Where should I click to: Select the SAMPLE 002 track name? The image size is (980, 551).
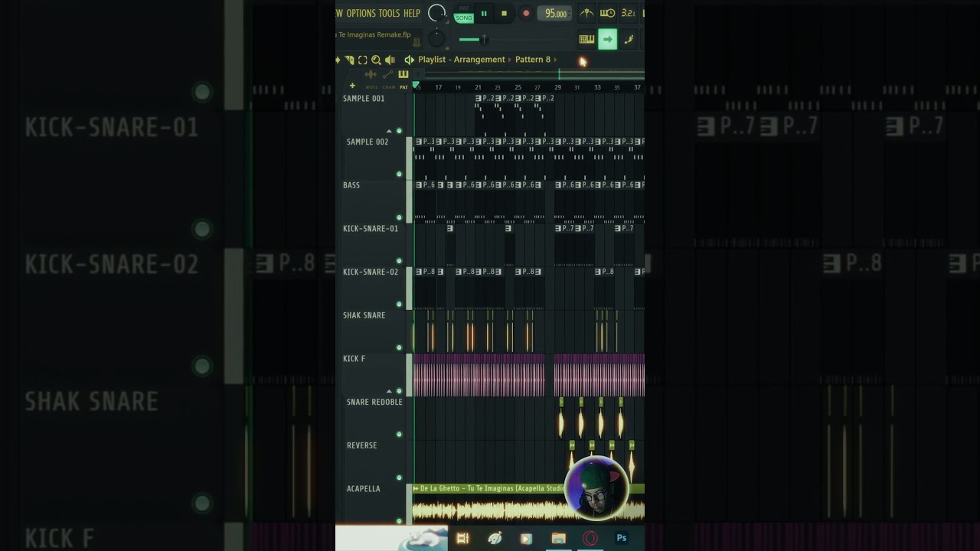tap(367, 142)
